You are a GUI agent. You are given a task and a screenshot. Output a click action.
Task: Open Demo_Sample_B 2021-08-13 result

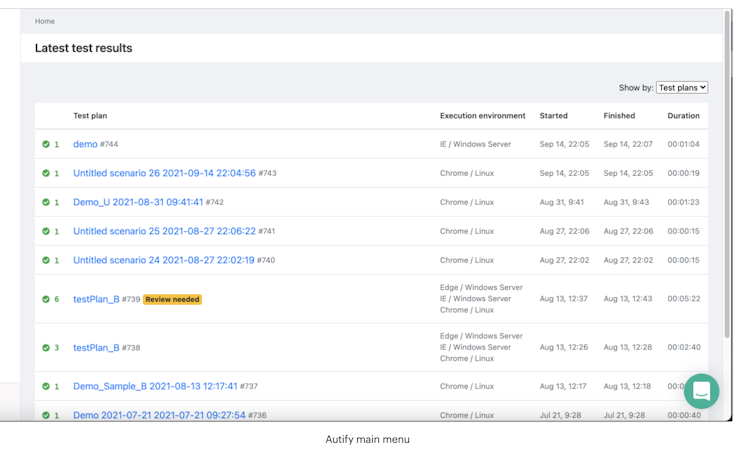(x=155, y=387)
